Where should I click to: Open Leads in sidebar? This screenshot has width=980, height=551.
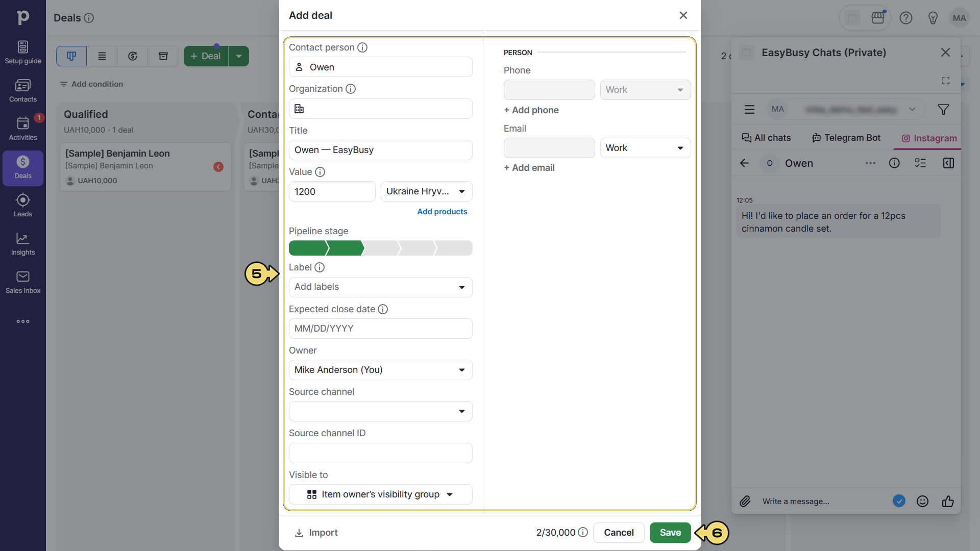point(23,206)
